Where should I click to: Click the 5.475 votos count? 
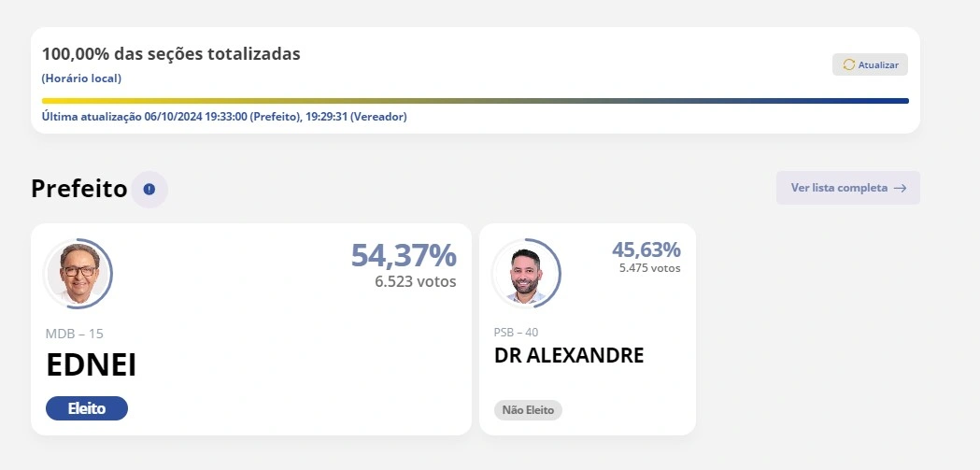649,268
